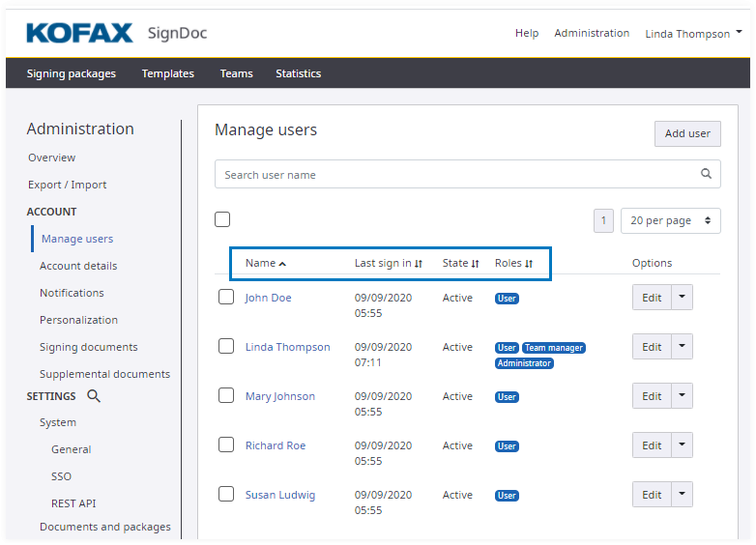Click the Kofax logo

coord(79,34)
